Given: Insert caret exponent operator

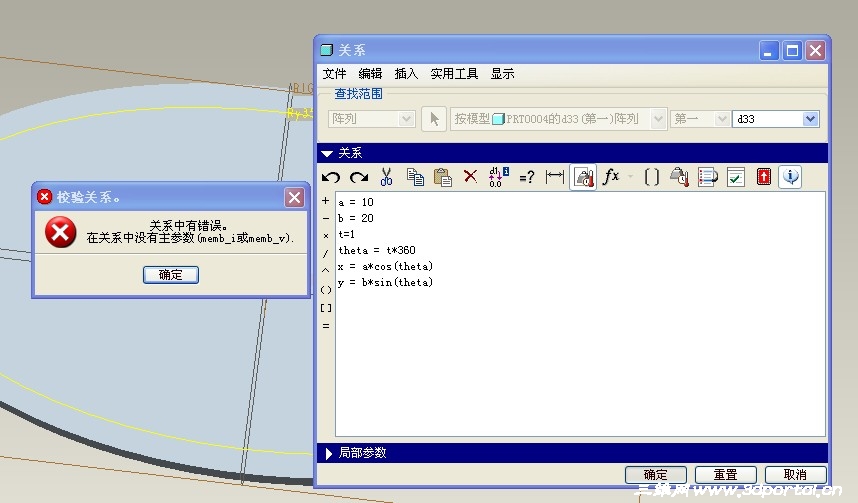Looking at the screenshot, I should click(x=326, y=271).
